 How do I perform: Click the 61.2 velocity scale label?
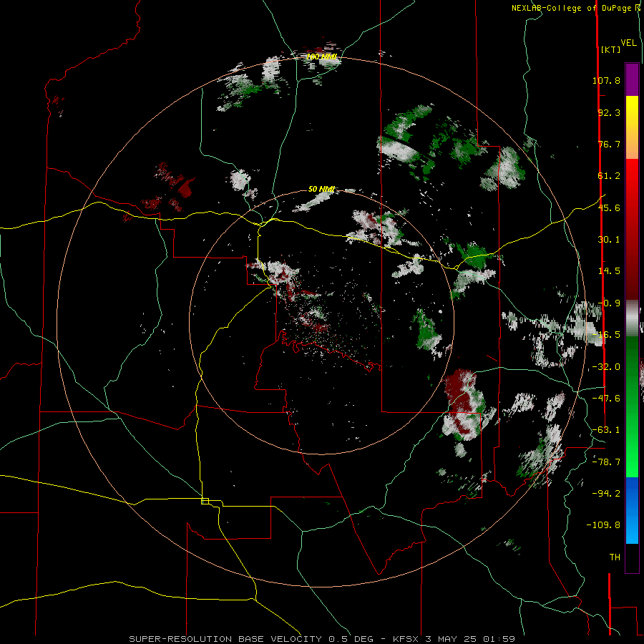pyautogui.click(x=609, y=176)
